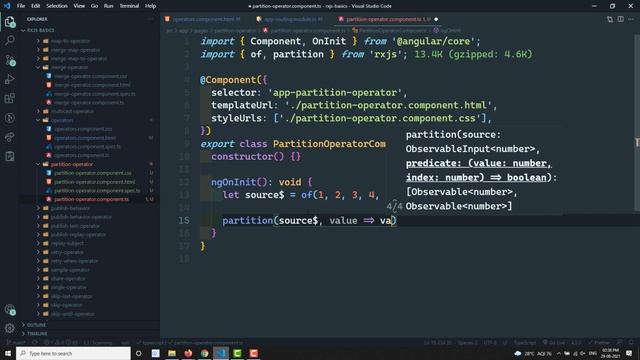Screen dimensions: 640x360
Task: Open the Extensions view
Action: pyautogui.click(x=10, y=98)
